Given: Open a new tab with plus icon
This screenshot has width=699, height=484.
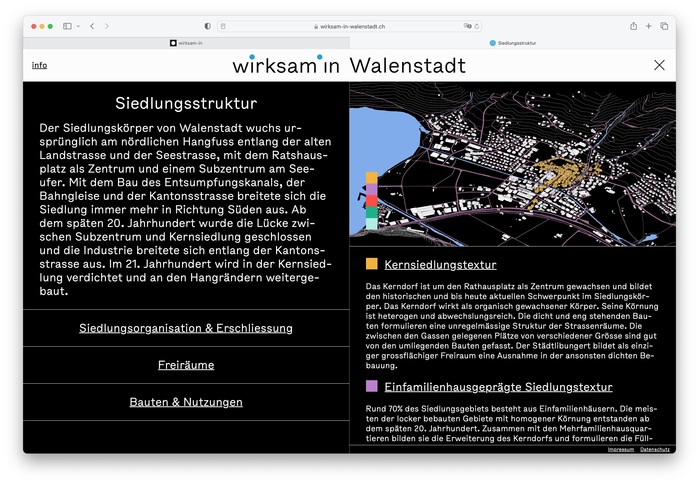Looking at the screenshot, I should pos(648,26).
